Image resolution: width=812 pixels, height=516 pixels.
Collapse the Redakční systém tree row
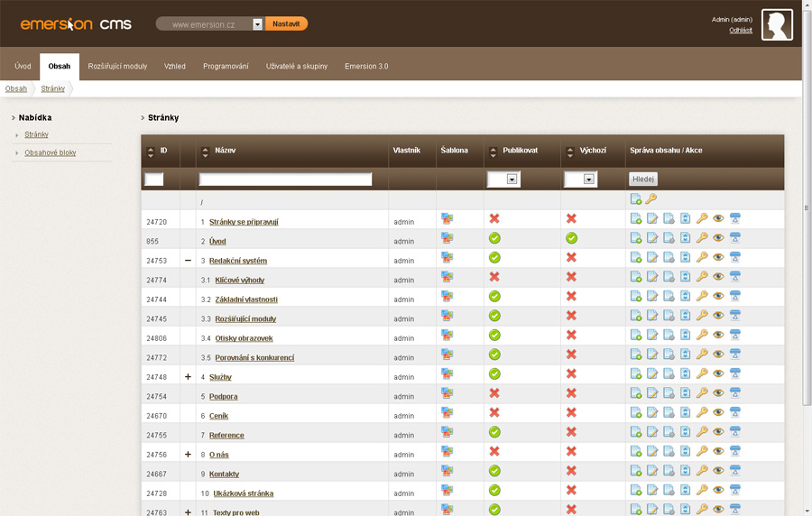188,260
